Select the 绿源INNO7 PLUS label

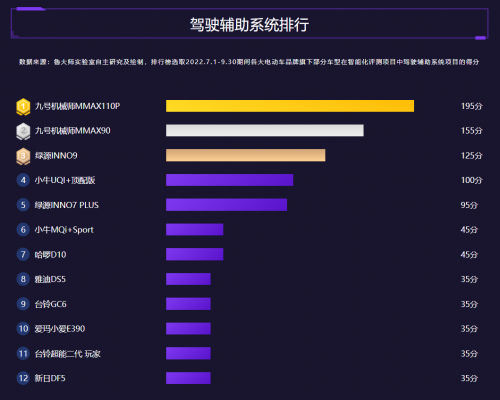67,205
